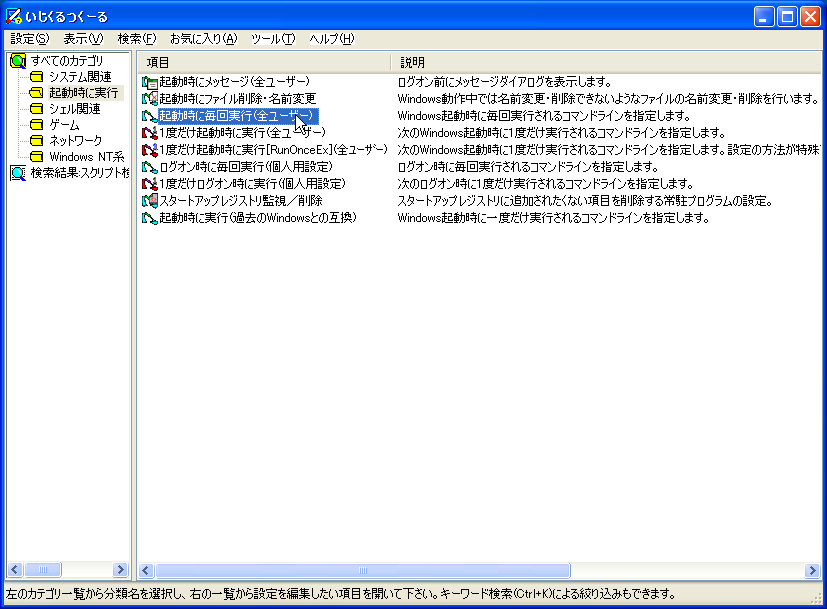Viewport: 827px width, 609px height.
Task: Click icon of 起動時にファイル削除・名前変更
Action: pos(150,99)
